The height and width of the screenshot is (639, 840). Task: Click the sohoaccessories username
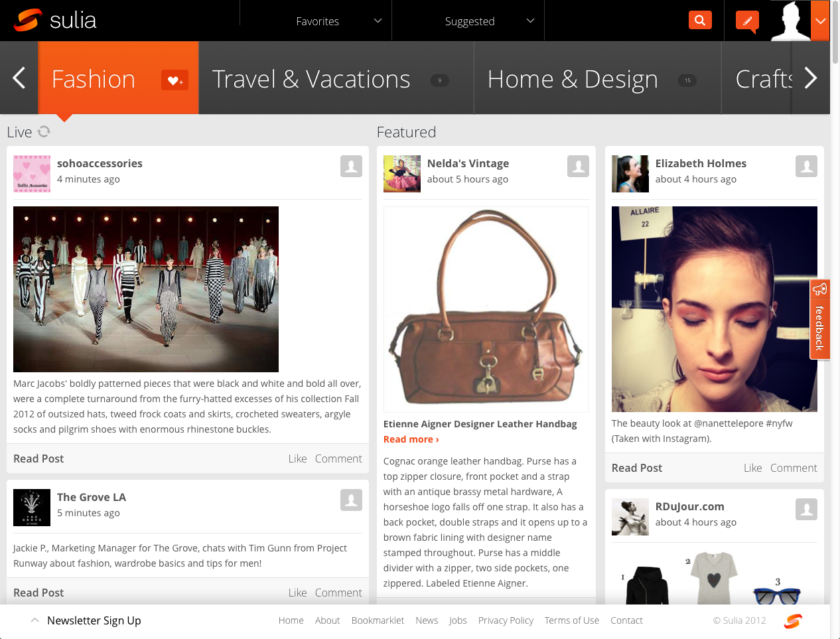(100, 163)
